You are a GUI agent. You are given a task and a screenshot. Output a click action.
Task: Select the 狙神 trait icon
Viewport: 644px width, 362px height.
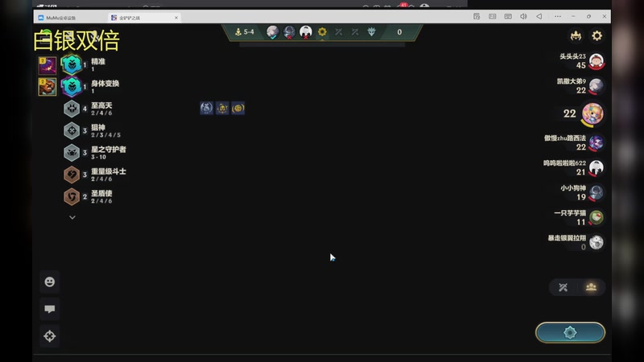click(x=72, y=130)
